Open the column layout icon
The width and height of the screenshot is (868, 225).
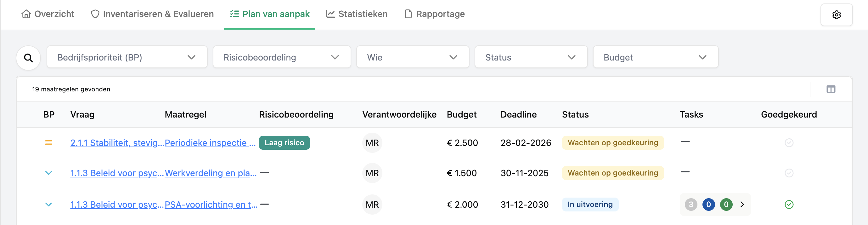coord(831,89)
